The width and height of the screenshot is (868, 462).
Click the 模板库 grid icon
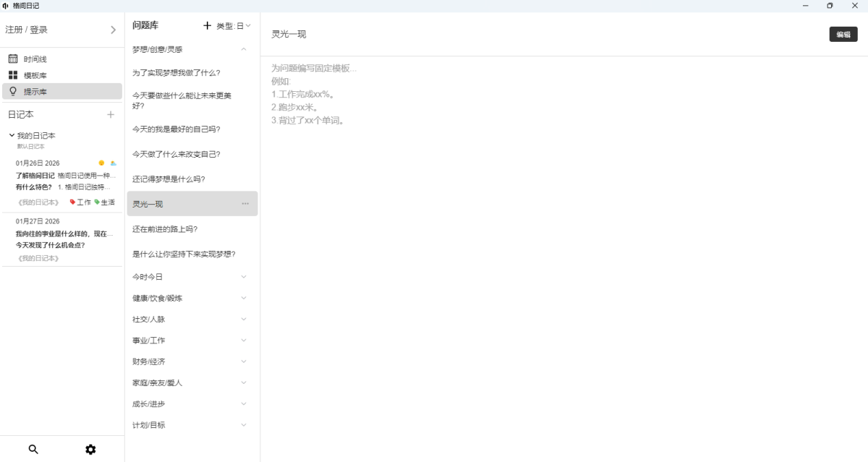(13, 75)
